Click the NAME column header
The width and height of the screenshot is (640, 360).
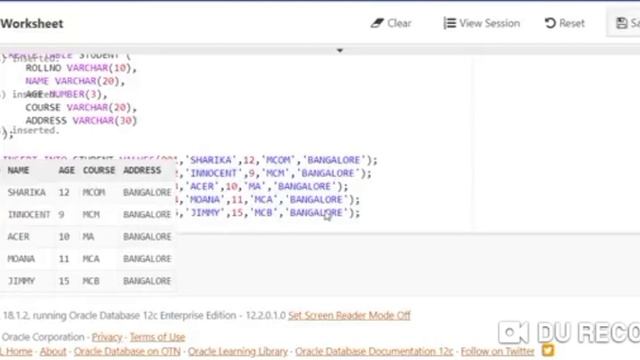(18, 170)
